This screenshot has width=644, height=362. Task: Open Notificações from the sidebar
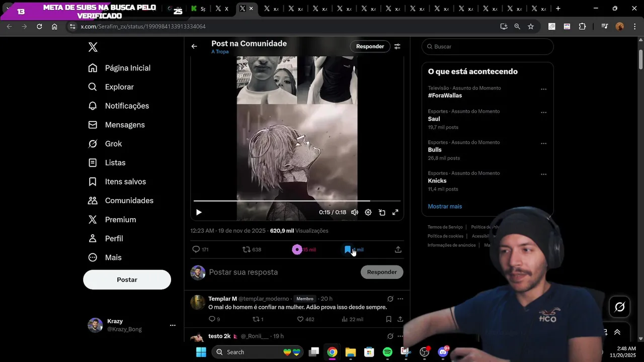(119, 106)
